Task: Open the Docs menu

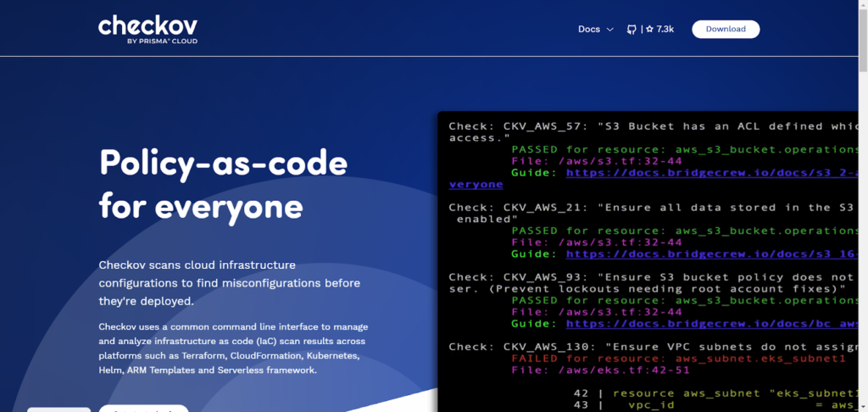Action: click(589, 30)
